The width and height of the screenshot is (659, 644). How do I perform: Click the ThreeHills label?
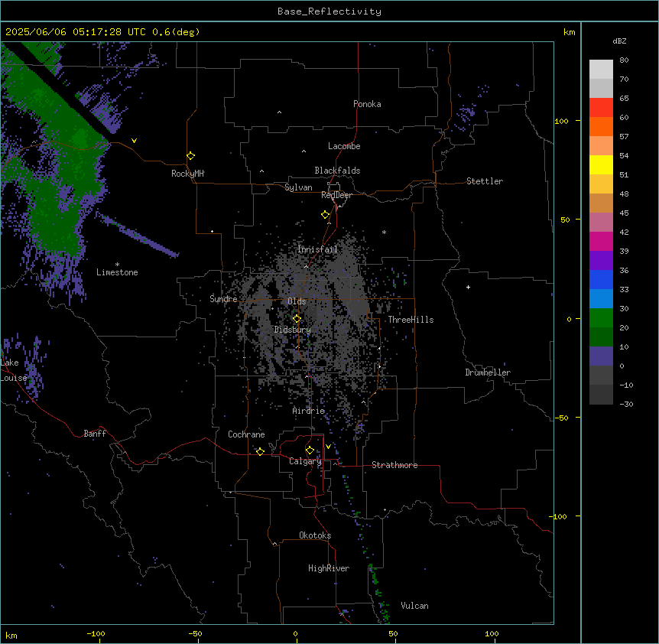tap(411, 320)
